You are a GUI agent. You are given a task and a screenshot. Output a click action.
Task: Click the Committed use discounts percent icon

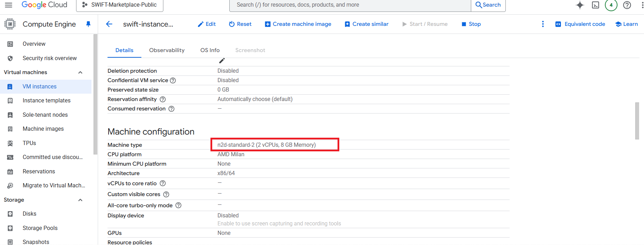[x=10, y=157]
